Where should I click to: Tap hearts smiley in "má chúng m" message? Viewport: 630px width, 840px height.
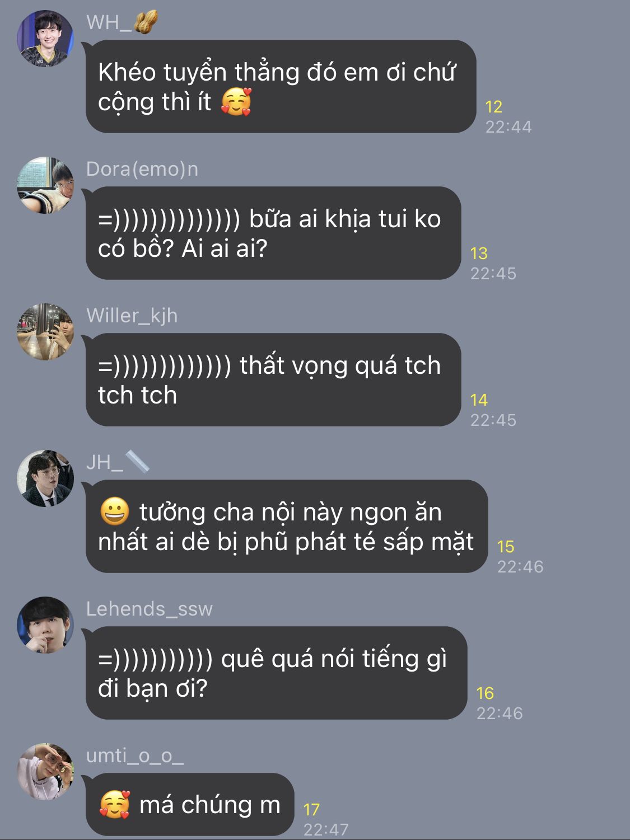[115, 805]
